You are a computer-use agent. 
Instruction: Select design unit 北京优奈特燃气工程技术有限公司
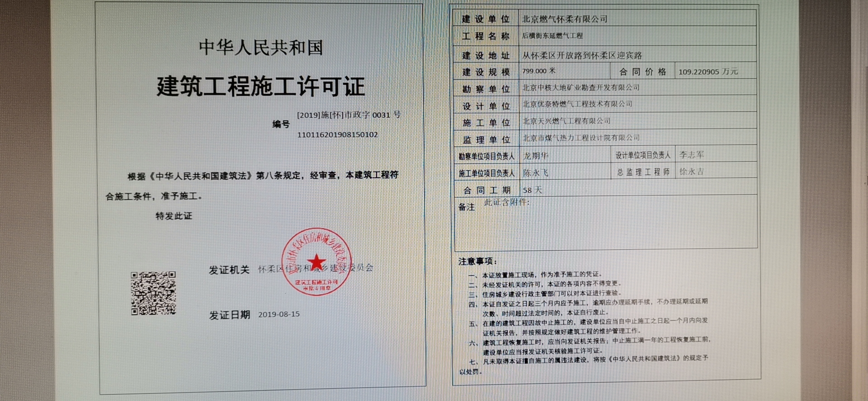pyautogui.click(x=577, y=104)
